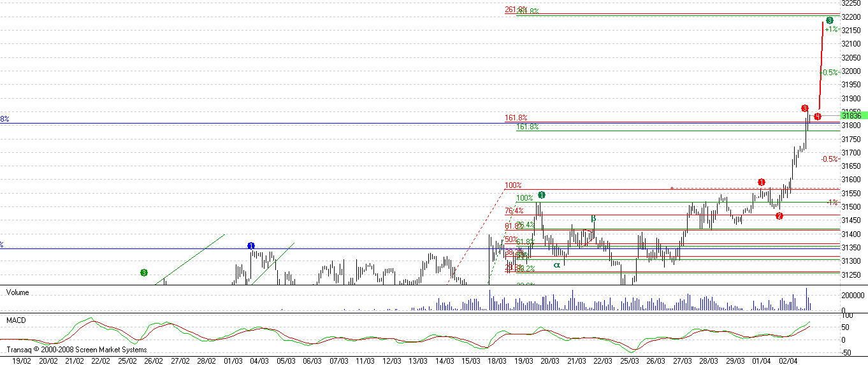868x365 pixels.
Task: Click the +1% target label
Action: point(831,29)
